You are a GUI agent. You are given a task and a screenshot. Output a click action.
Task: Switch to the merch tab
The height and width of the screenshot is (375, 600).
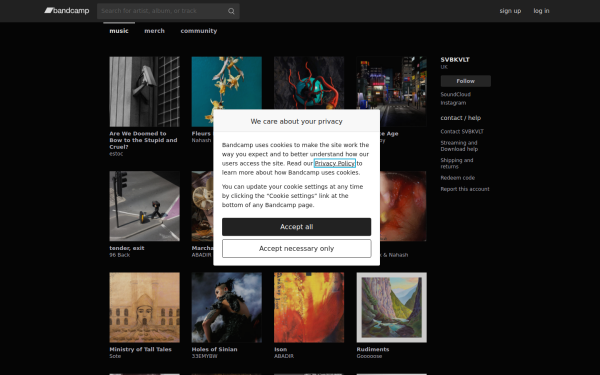pyautogui.click(x=154, y=31)
